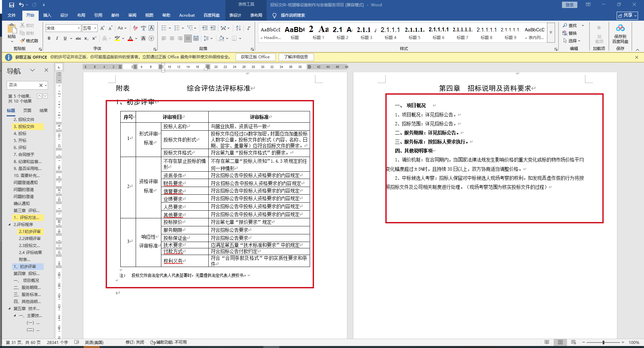Viewport: 644px width, 348px height.
Task: Open the 审阅 (Review) ribbon tab
Action: [x=132, y=15]
